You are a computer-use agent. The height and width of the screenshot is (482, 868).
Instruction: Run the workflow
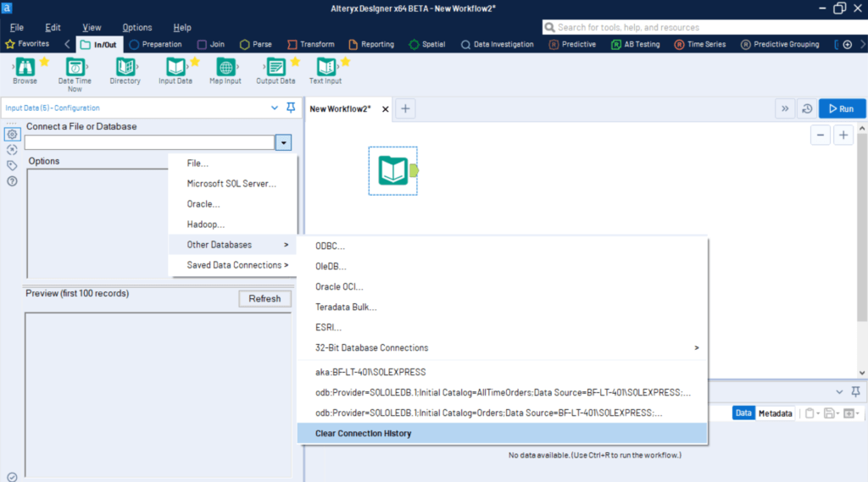[x=841, y=108]
